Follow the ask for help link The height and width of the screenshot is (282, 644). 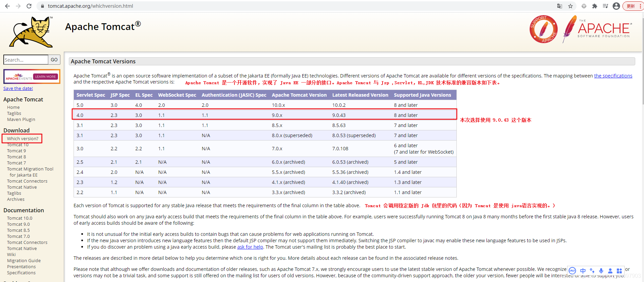click(x=250, y=247)
